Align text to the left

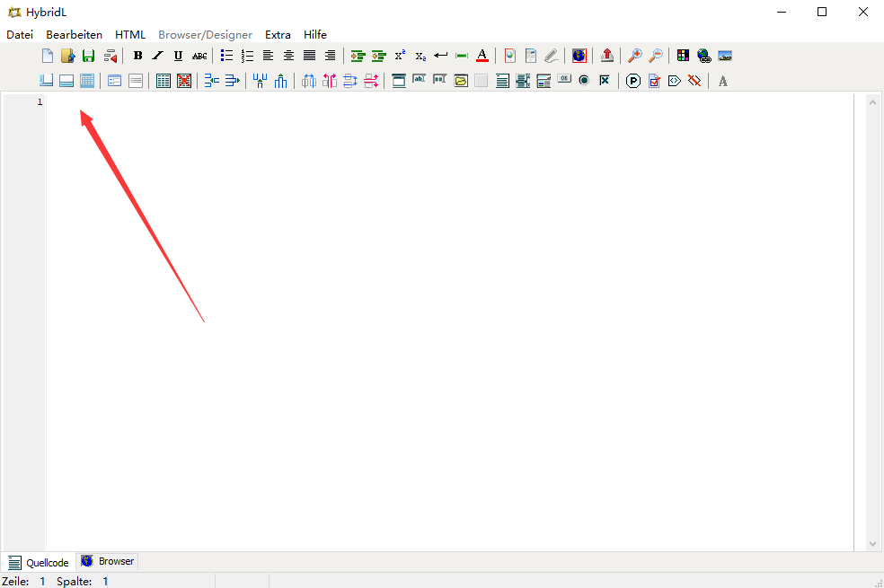[x=268, y=56]
